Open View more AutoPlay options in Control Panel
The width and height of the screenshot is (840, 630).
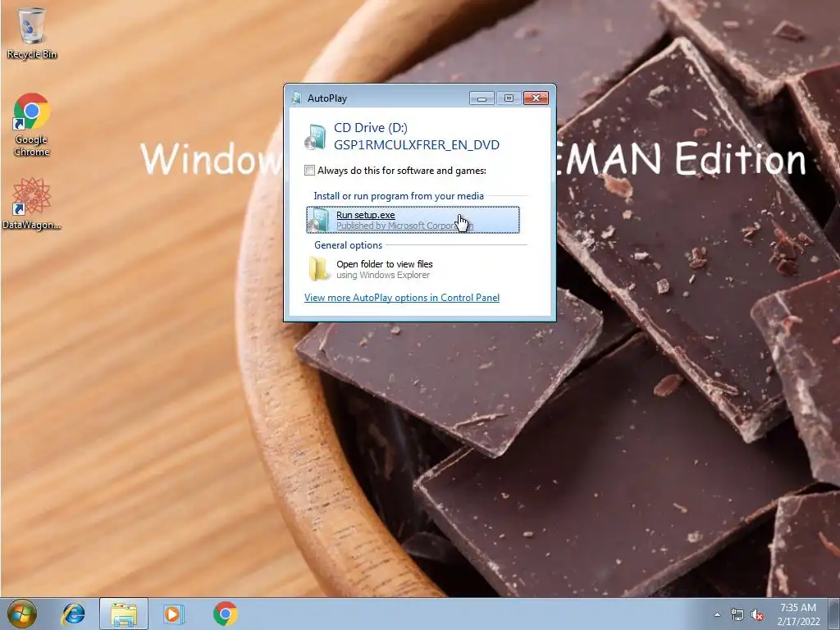coord(402,298)
